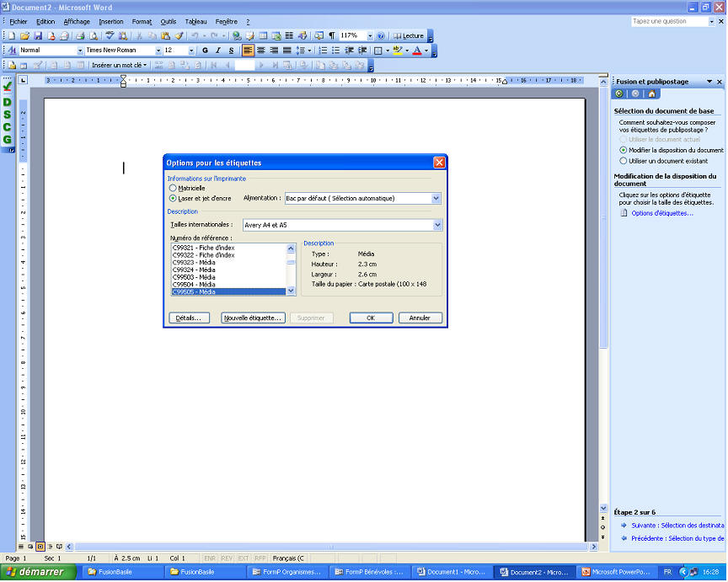728x582 pixels.
Task: Align text to the left
Action: pos(249,51)
